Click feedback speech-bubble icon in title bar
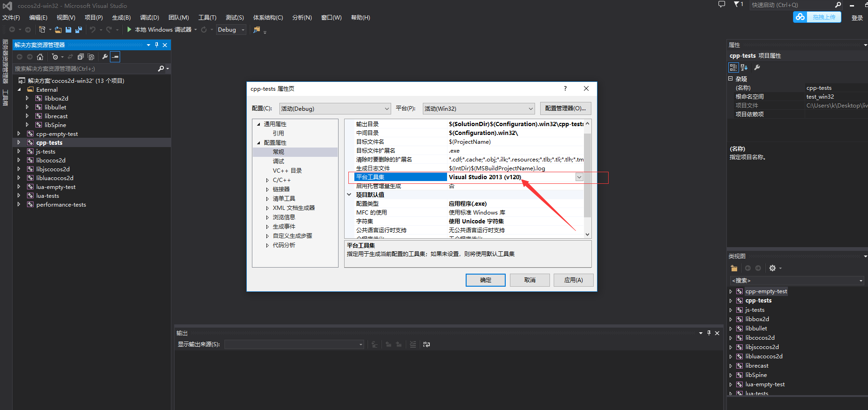The width and height of the screenshot is (868, 410). (x=722, y=4)
